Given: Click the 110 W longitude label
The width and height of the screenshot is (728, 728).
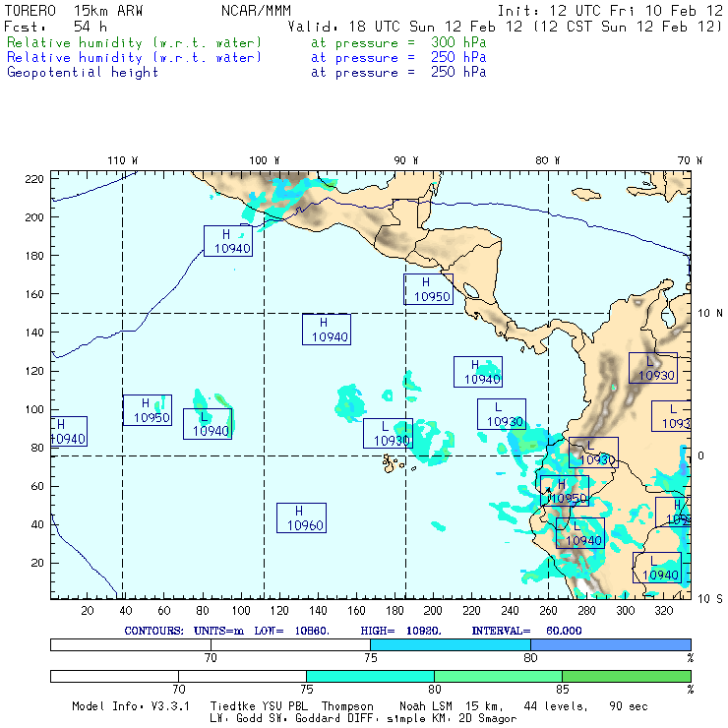Looking at the screenshot, I should (x=122, y=160).
